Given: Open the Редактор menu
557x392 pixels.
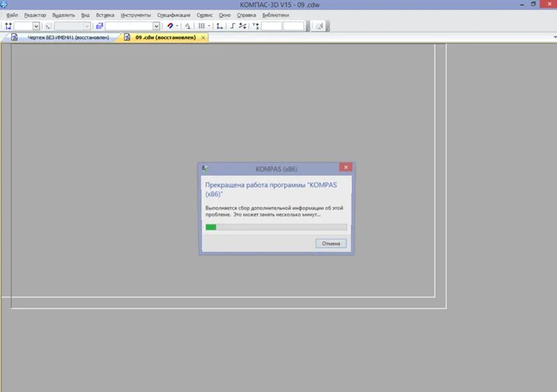Looking at the screenshot, I should coord(35,15).
